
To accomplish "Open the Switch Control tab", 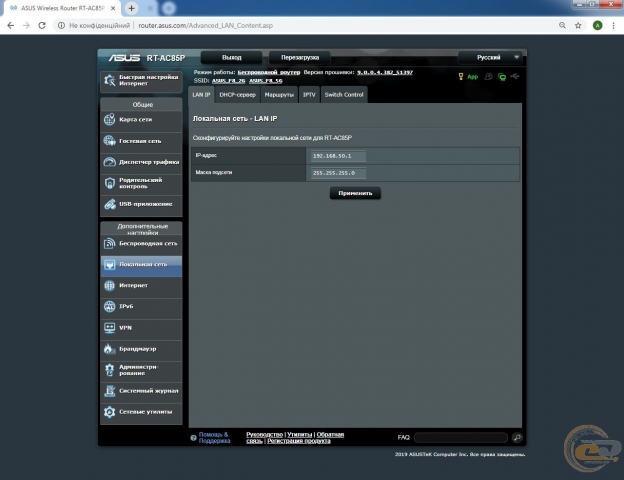I will coord(344,94).
